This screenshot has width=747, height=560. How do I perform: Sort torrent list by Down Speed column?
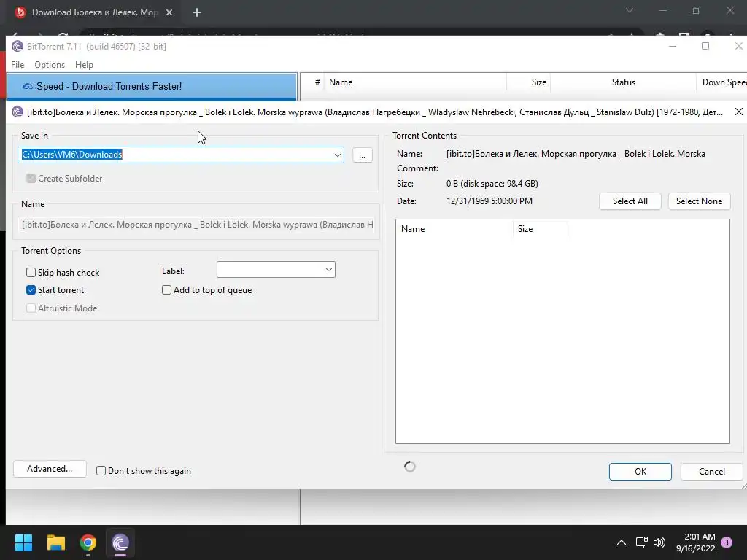[721, 82]
